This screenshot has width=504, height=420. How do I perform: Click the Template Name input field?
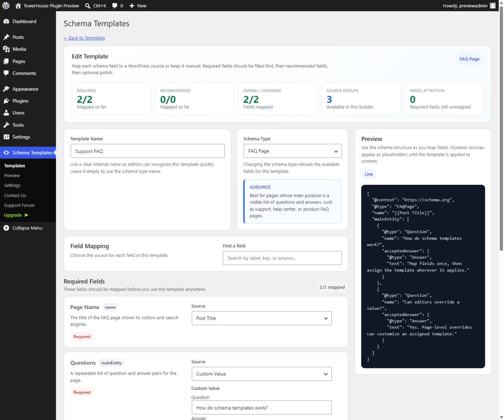click(147, 151)
